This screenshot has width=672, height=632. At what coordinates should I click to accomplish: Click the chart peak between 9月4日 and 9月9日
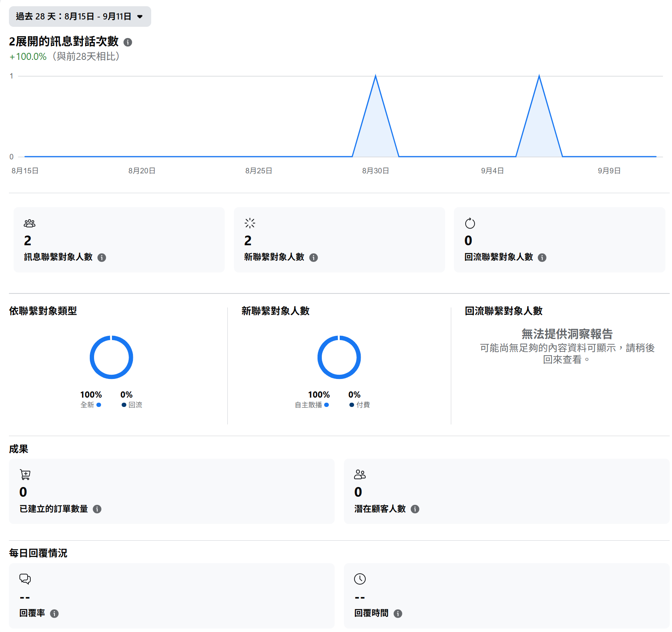point(539,76)
